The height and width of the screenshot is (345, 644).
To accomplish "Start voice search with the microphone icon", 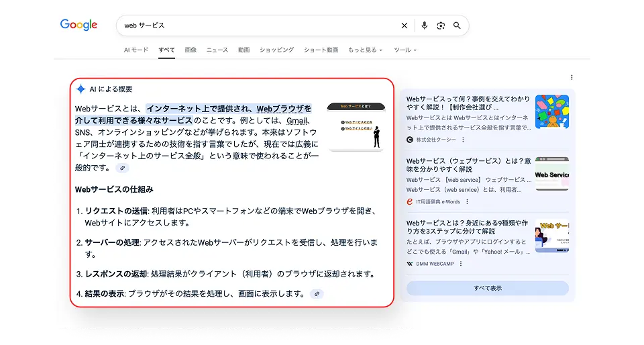I will 424,26.
